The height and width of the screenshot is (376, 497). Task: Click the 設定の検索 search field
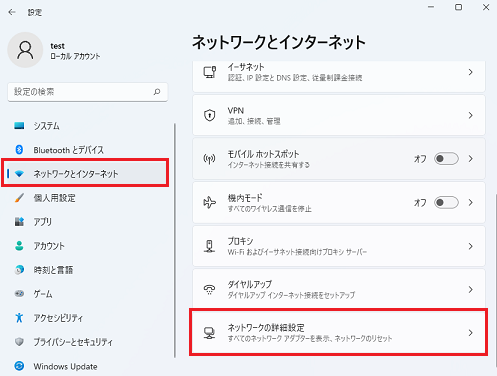87,92
